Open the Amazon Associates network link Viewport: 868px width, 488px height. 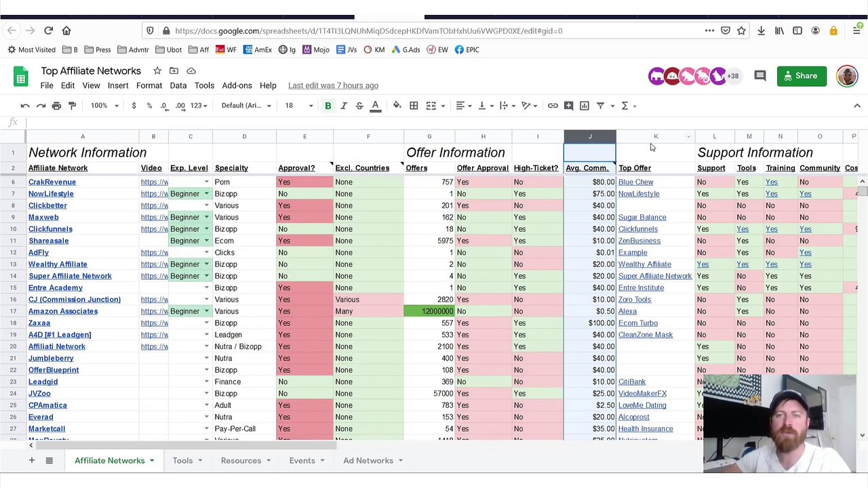63,311
